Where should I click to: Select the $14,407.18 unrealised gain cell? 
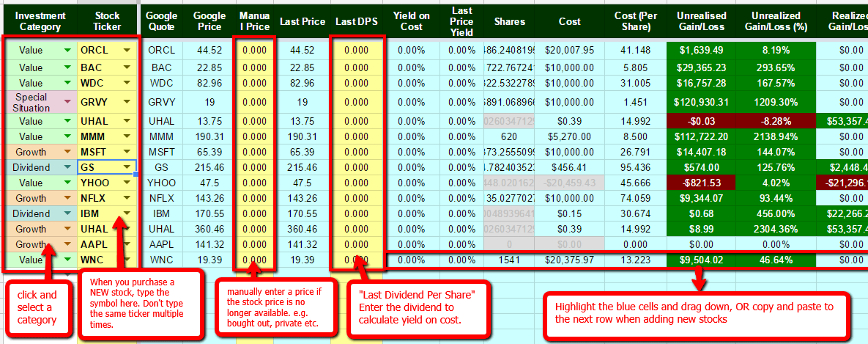click(701, 152)
